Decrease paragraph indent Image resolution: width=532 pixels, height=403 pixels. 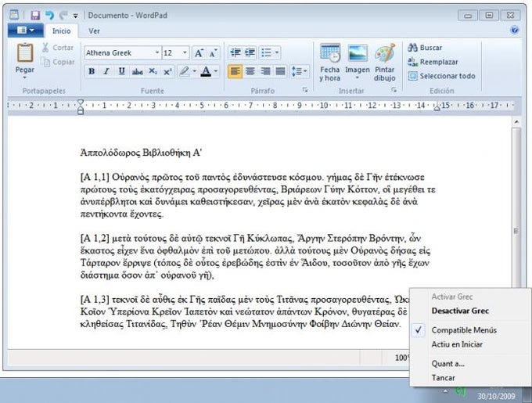tap(235, 52)
